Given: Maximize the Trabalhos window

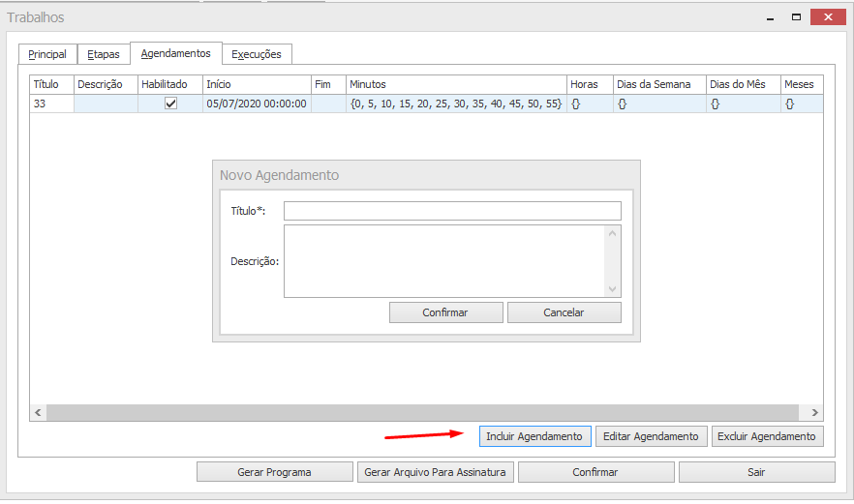Looking at the screenshot, I should coord(796,16).
